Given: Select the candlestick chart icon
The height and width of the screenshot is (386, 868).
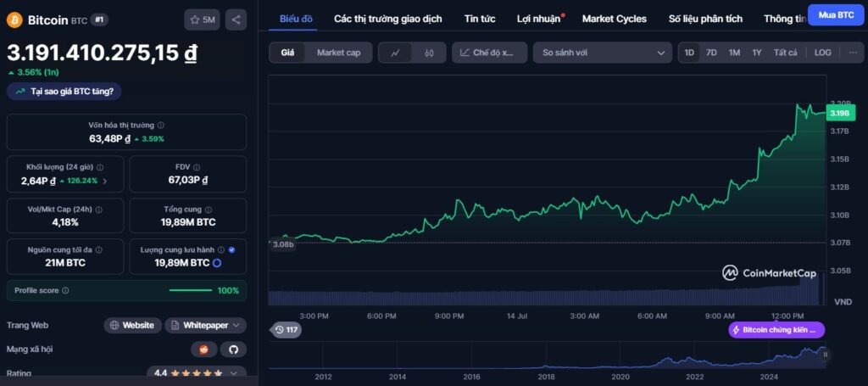Looking at the screenshot, I should click(428, 53).
